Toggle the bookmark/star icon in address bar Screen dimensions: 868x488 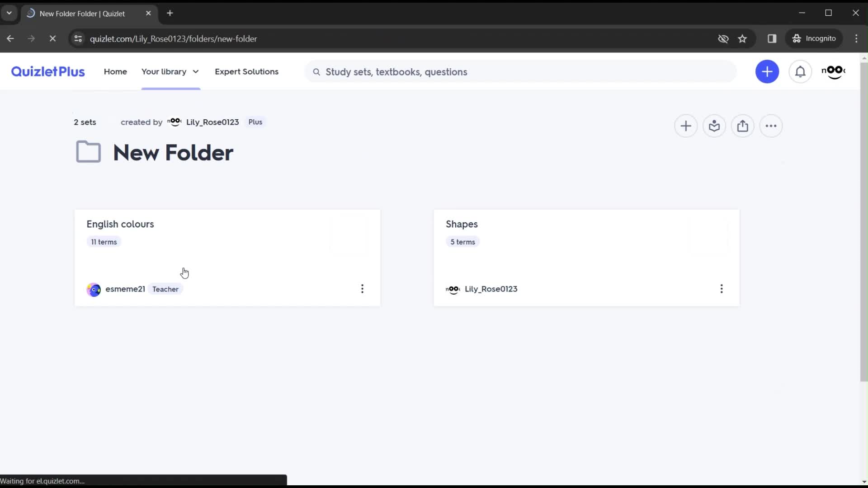[743, 38]
